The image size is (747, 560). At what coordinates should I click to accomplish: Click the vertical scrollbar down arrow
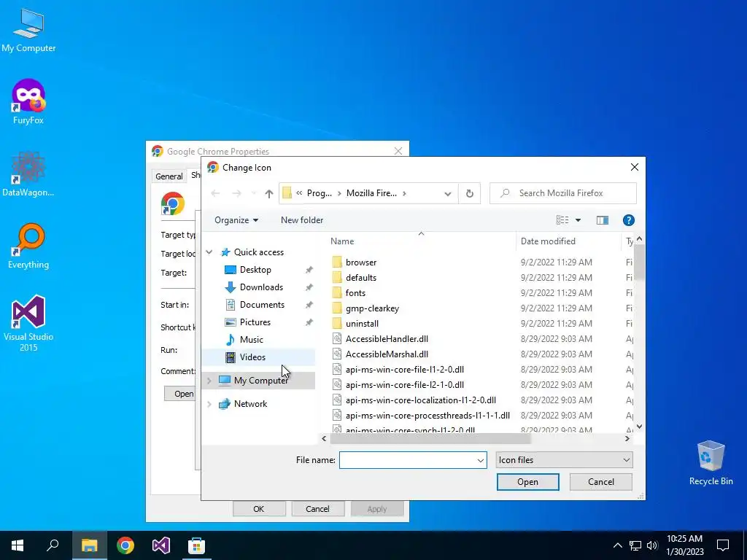(639, 427)
